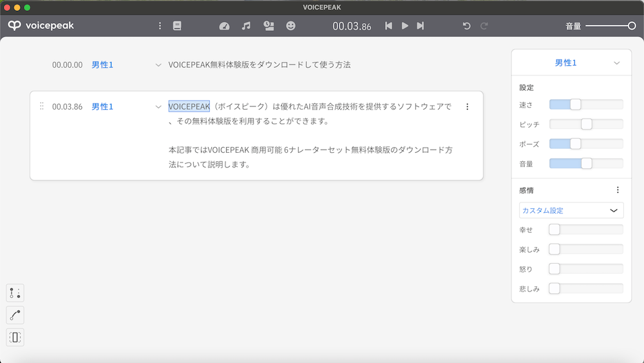Viewport: 644px width, 363px height.
Task: Click the timestamp 00.00.00
Action: [68, 65]
